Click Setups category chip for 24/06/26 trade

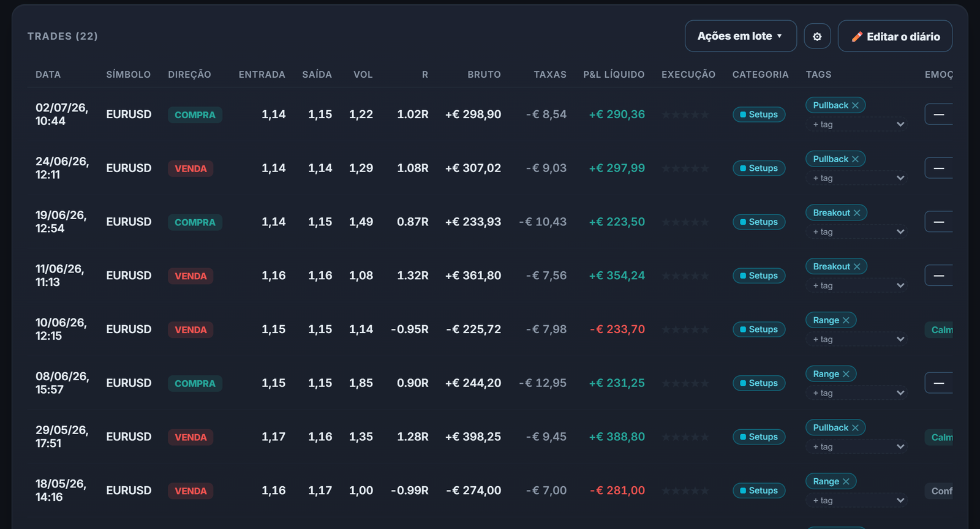[x=759, y=168]
